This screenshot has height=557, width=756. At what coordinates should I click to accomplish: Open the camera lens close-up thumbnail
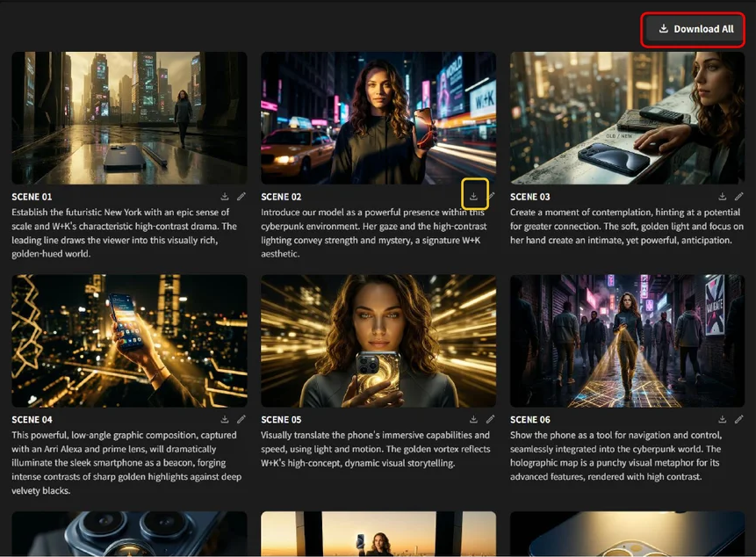point(129,534)
